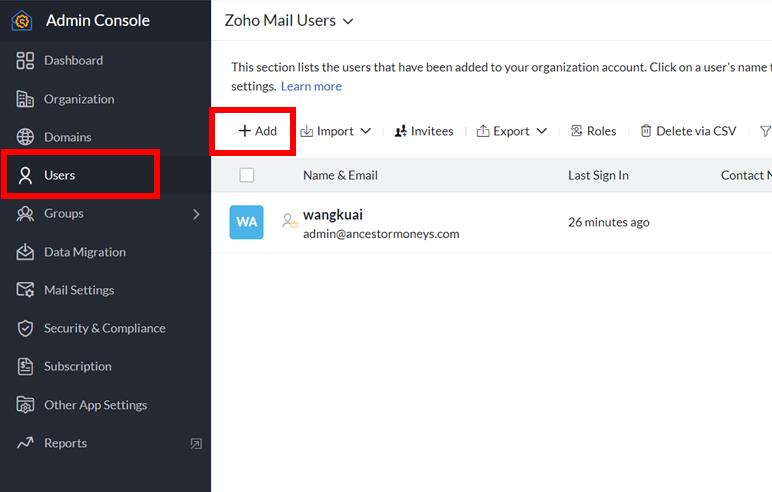The height and width of the screenshot is (492, 772).
Task: Open Delete via CSV option
Action: (x=688, y=131)
